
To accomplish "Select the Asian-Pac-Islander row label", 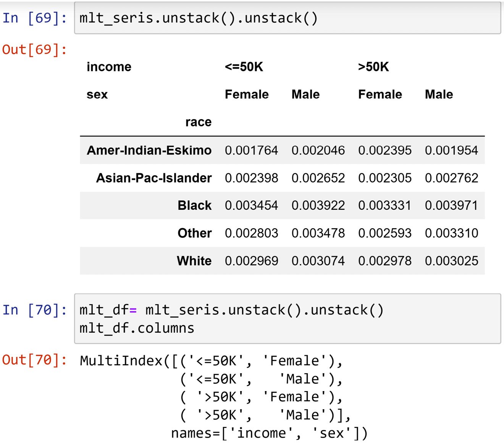I will [x=153, y=178].
